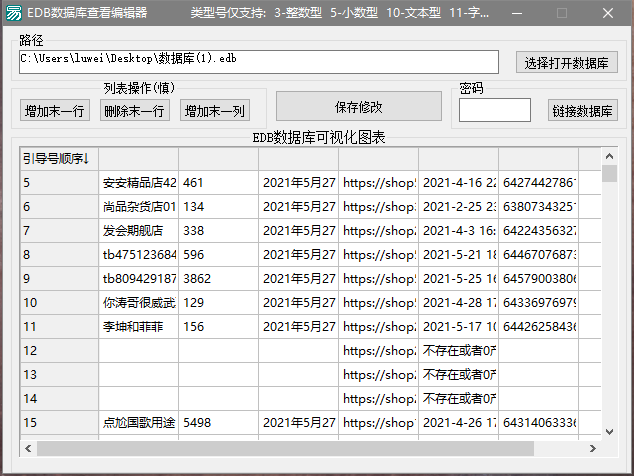634x476 pixels.
Task: Minimize the EDB database editor window
Action: [519, 13]
